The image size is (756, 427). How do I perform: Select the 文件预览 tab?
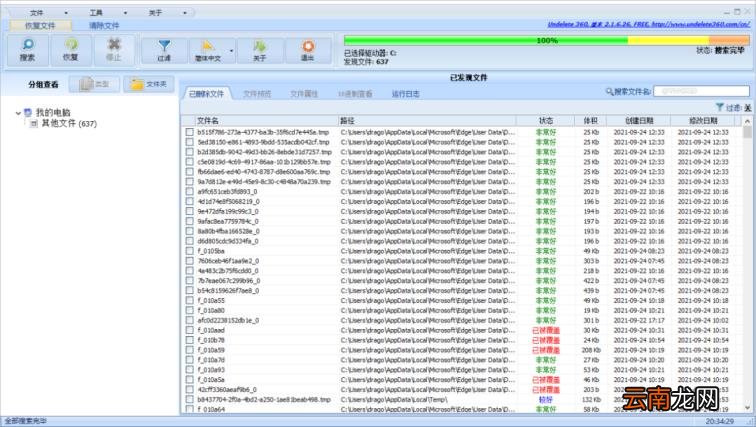click(x=257, y=94)
